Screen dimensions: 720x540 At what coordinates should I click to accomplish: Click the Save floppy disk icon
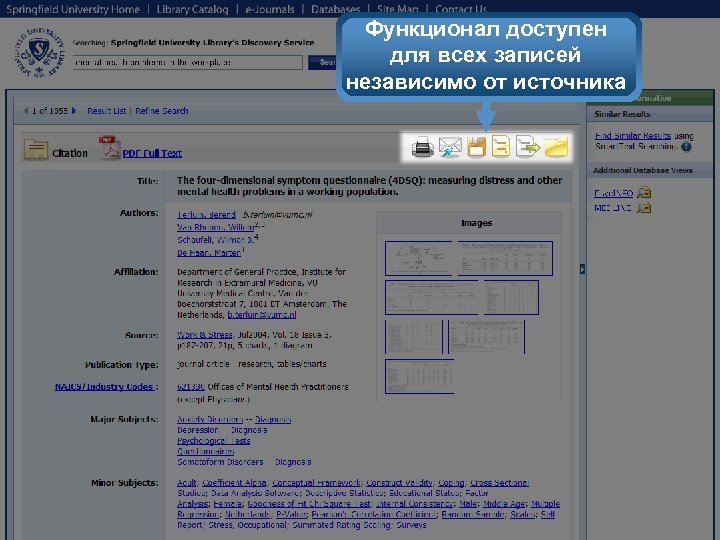477,147
